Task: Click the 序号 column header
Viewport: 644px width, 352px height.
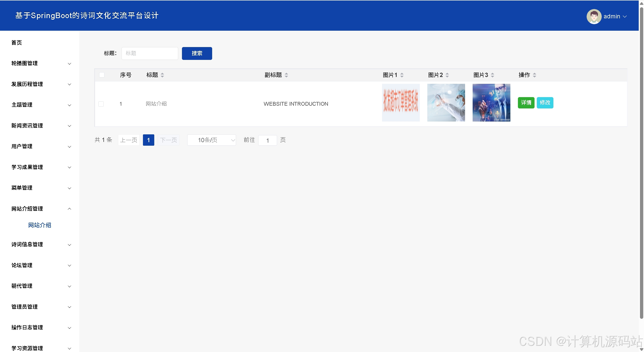Action: pyautogui.click(x=126, y=75)
